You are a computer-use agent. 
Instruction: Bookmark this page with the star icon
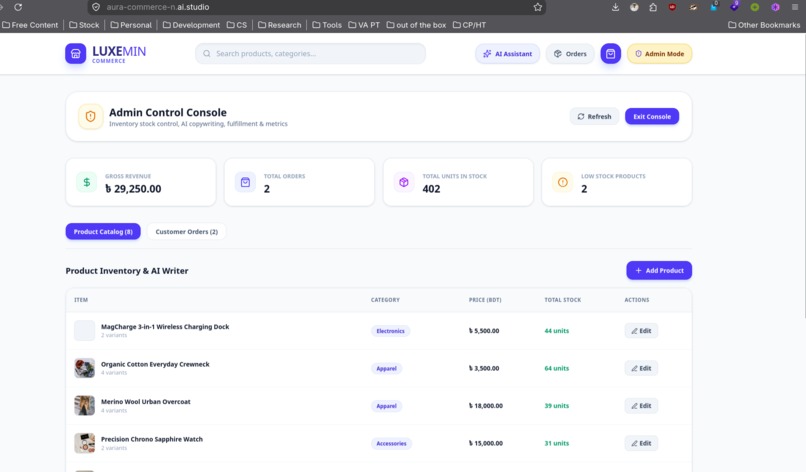538,7
